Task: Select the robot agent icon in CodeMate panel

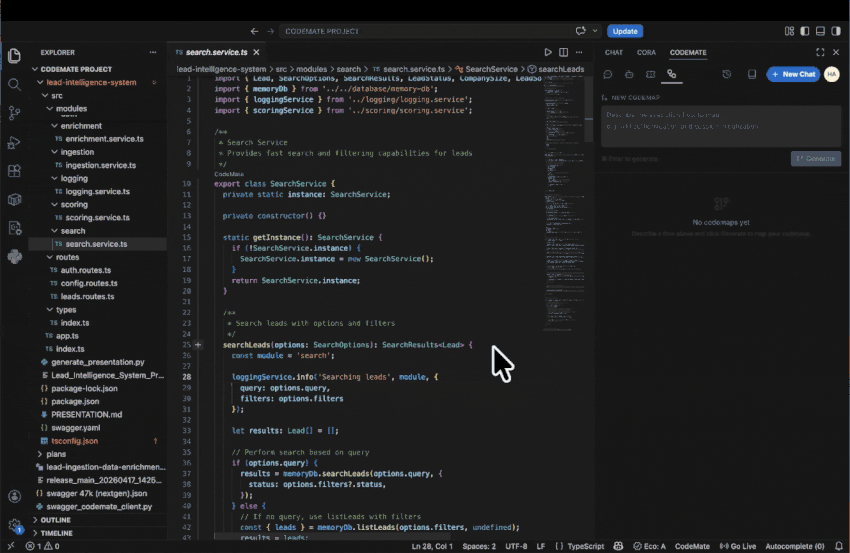Action: (x=629, y=74)
